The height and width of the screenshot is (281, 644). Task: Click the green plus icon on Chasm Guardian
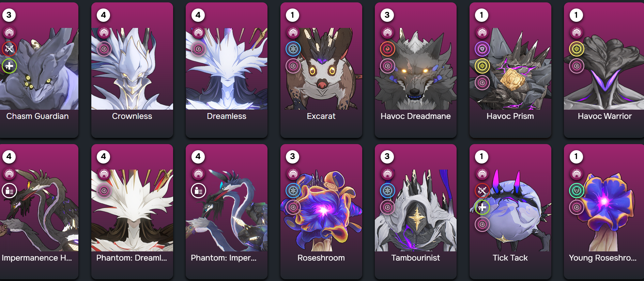(x=9, y=66)
